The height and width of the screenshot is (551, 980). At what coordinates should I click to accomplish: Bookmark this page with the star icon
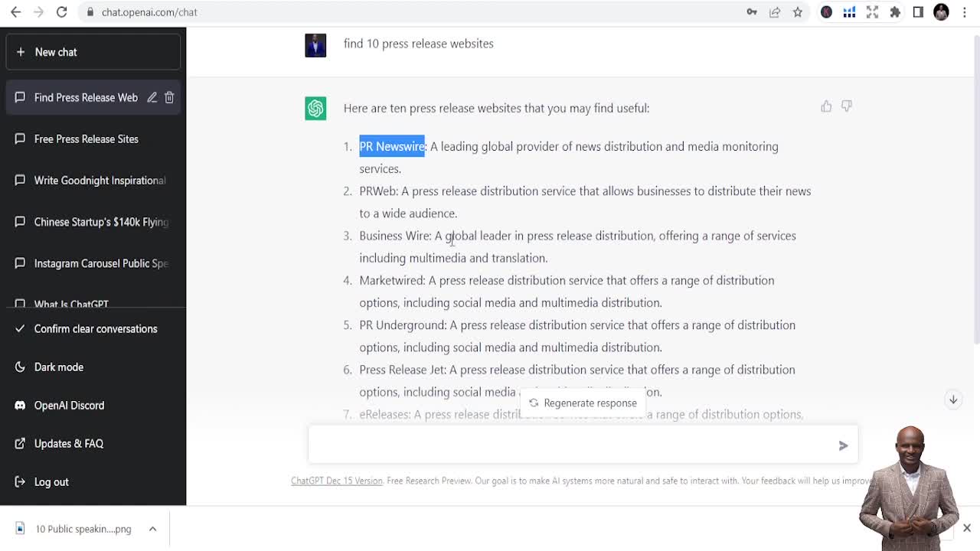[x=798, y=12]
